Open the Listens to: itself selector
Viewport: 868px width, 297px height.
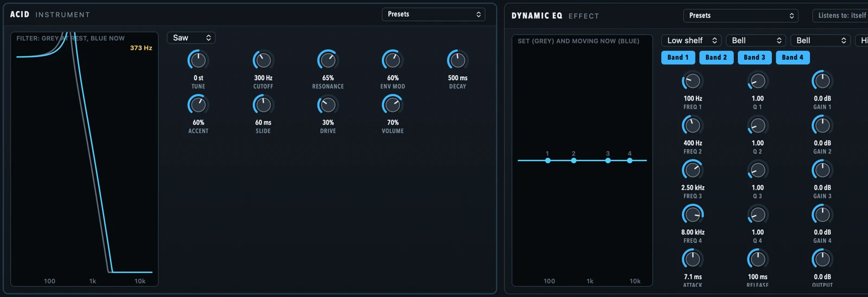(x=840, y=16)
